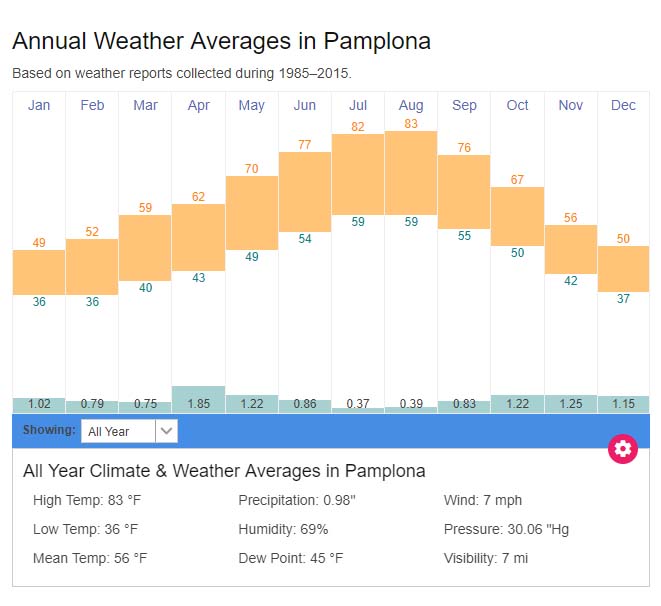Click the January orange temperature bar

click(x=39, y=272)
